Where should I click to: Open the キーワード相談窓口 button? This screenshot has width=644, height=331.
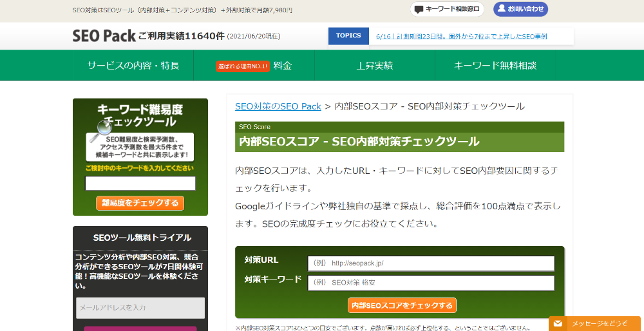[x=447, y=9]
